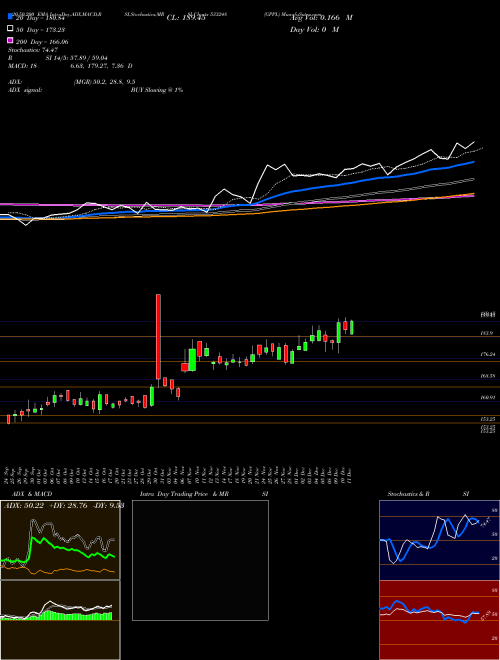Screen dimensions: 500x660
Task: Select the '50 Day = 173.23' legend text
Action: (41, 30)
